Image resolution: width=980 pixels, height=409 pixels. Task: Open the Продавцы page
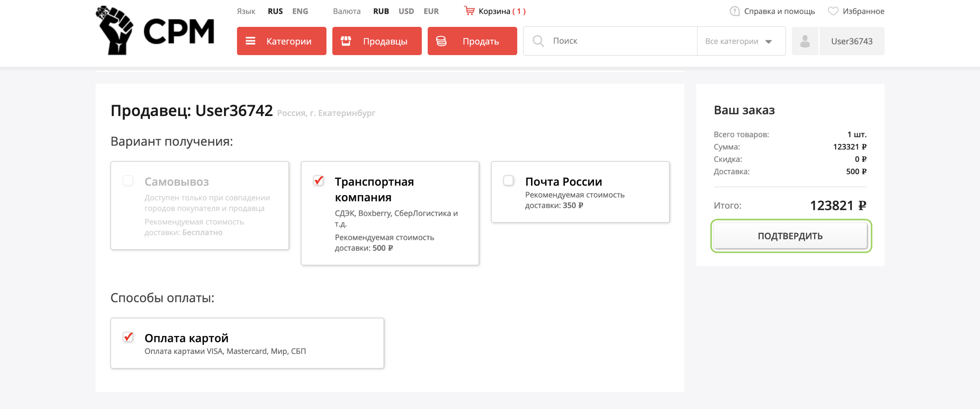(x=377, y=41)
